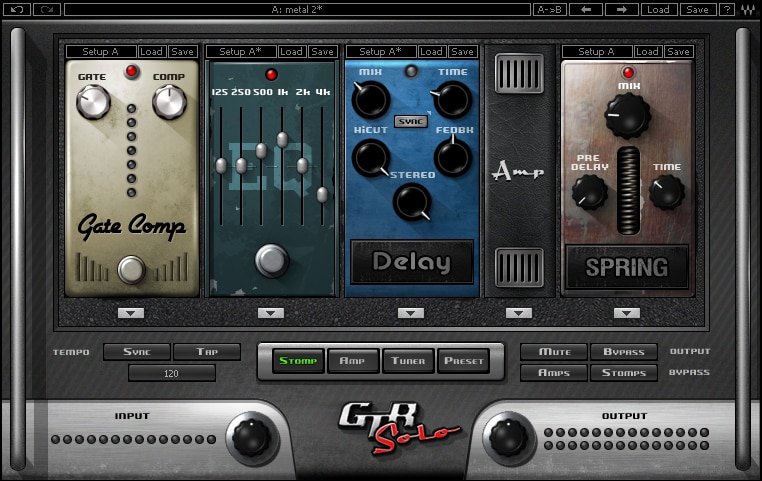
Task: Click the undo arrow icon
Action: coord(17,9)
